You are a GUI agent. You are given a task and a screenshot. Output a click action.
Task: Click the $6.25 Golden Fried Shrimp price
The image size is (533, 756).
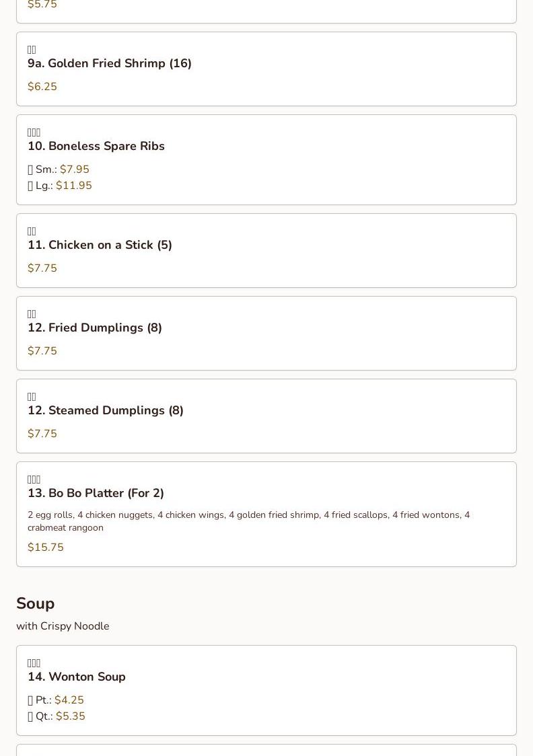[x=42, y=87]
